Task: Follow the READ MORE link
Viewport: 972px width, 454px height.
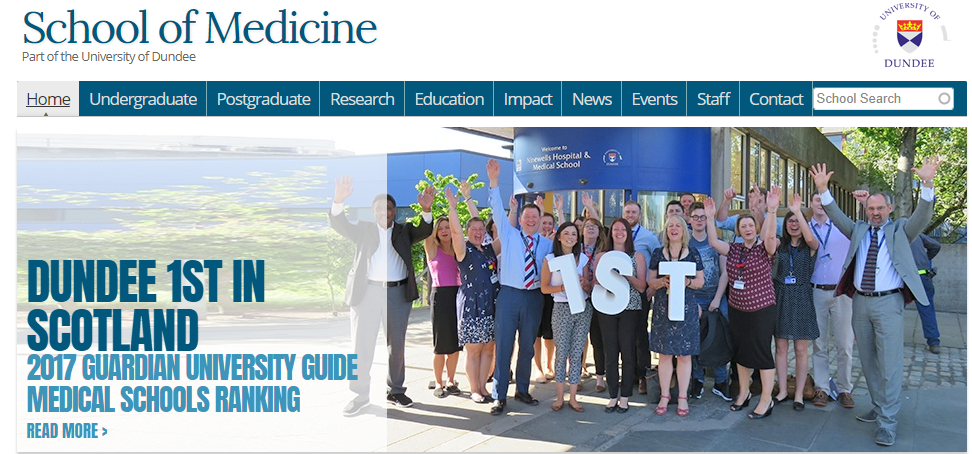Action: 67,430
